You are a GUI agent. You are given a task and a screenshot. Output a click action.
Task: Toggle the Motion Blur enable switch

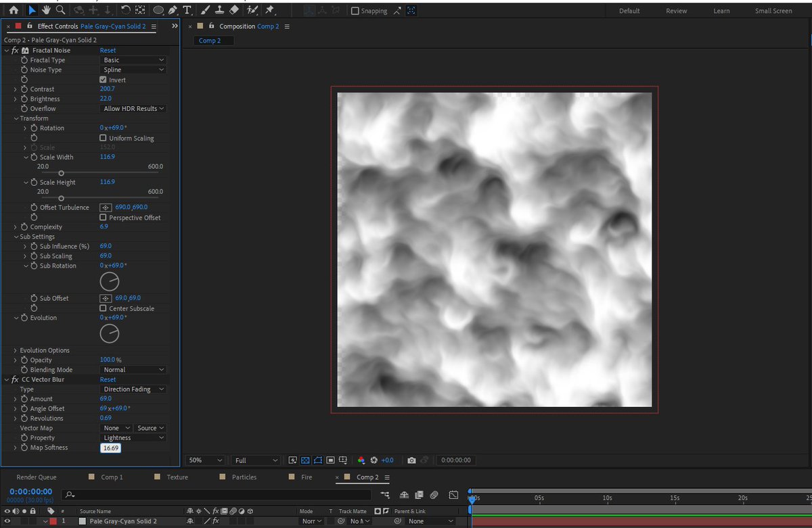[x=434, y=496]
